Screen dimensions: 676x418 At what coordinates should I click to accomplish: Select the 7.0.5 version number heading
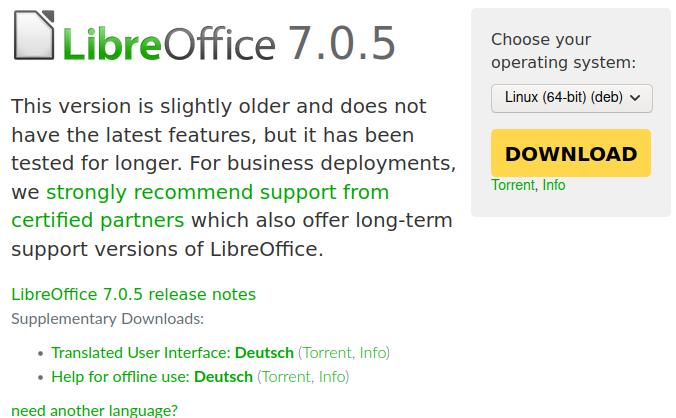coord(341,43)
